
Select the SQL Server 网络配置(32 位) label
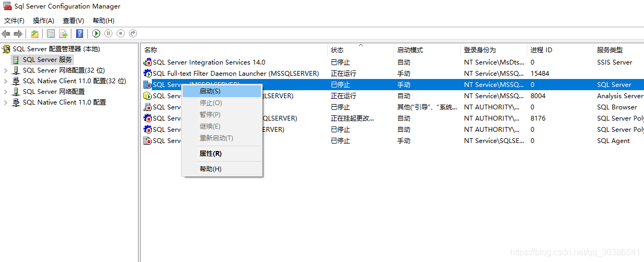pyautogui.click(x=64, y=70)
